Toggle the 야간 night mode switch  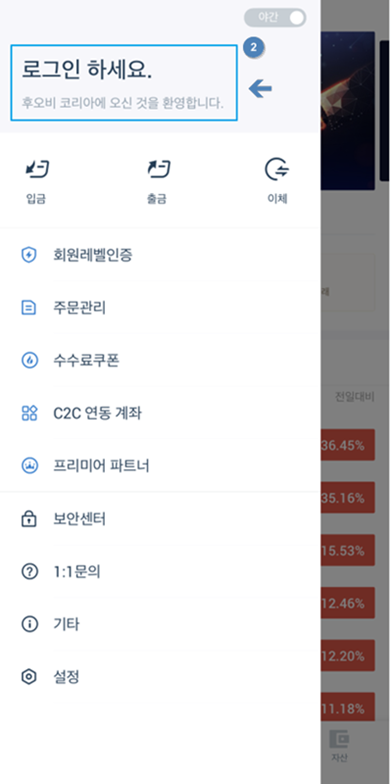(275, 18)
